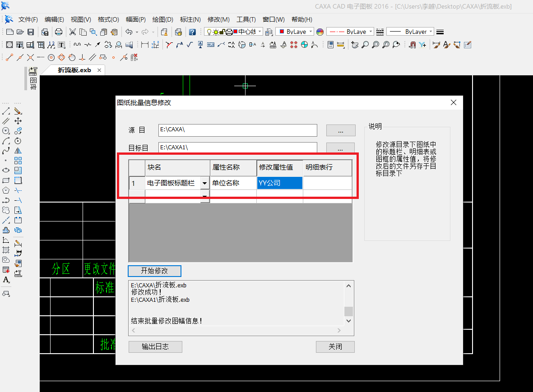The image size is (533, 392).
Task: Open the 修改(M) menu
Action: 218,19
